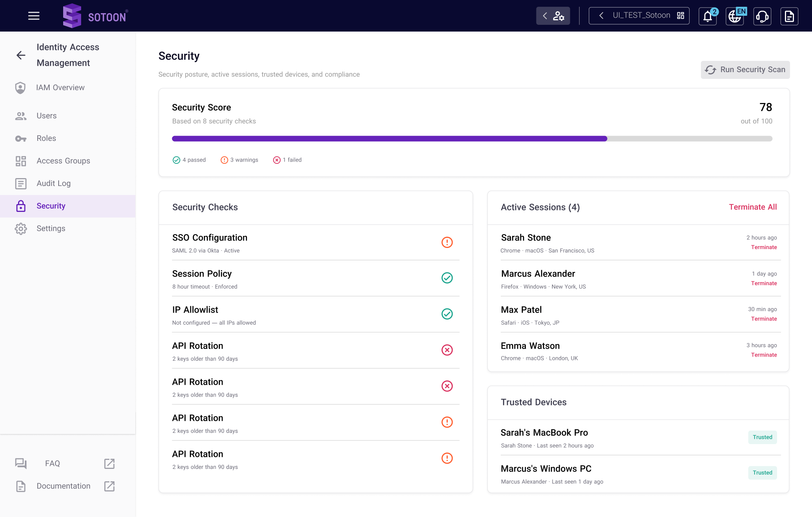Select the Session Policy check
The width and height of the screenshot is (812, 517).
315,279
